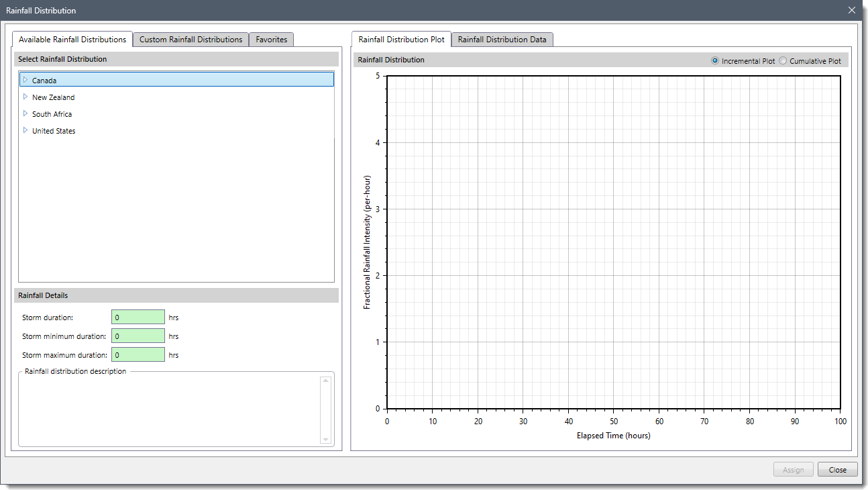Click description box scroll down arrow
The height and width of the screenshot is (490, 868).
pos(326,440)
